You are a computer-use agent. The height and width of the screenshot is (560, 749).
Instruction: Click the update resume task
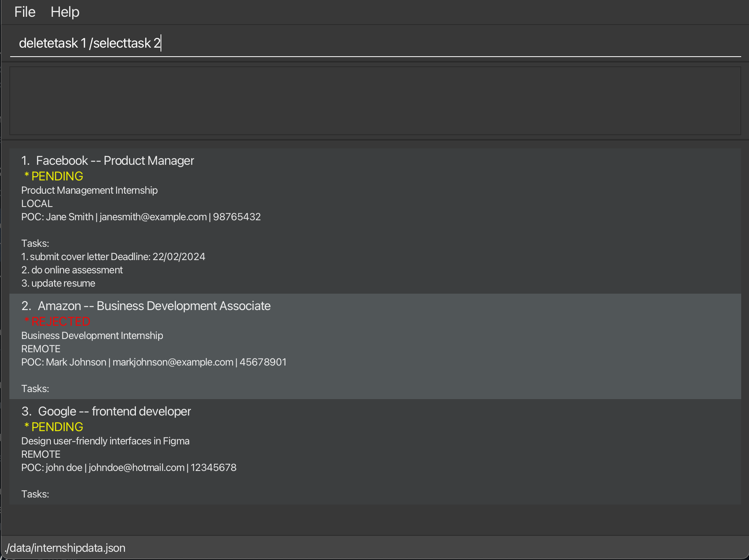point(59,283)
